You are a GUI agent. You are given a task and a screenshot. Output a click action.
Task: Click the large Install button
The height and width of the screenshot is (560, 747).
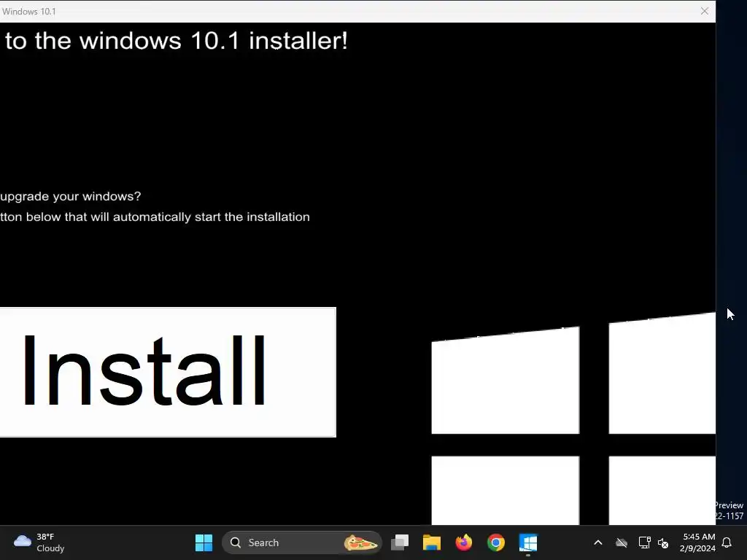tap(168, 372)
